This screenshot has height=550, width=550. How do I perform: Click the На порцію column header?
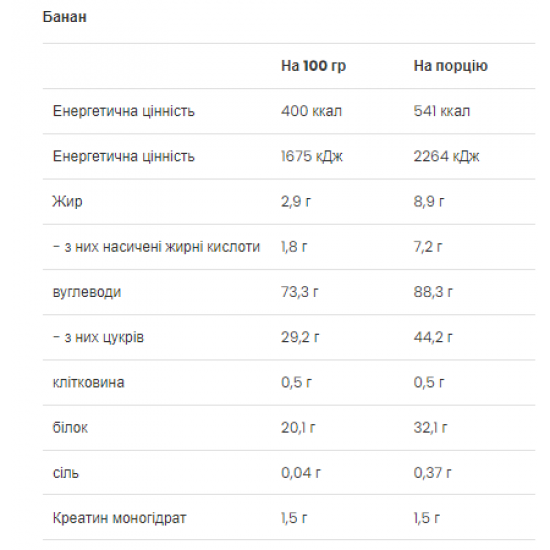point(450,66)
